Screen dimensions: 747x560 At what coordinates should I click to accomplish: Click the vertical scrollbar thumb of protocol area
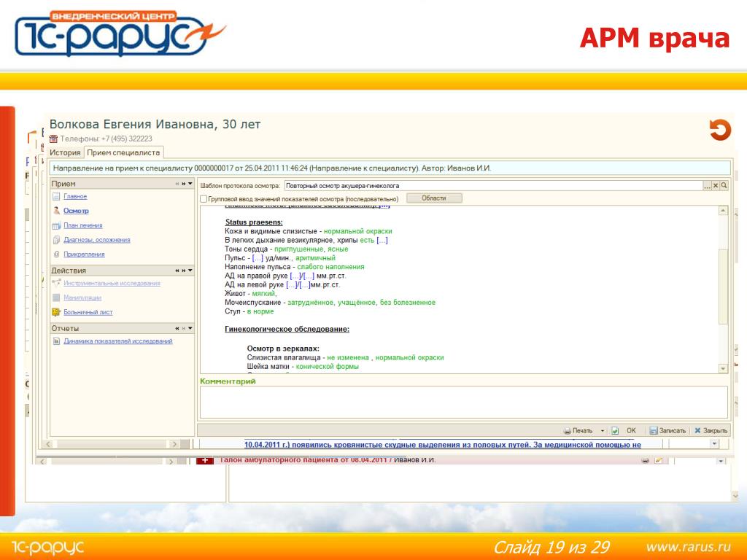coord(723,286)
